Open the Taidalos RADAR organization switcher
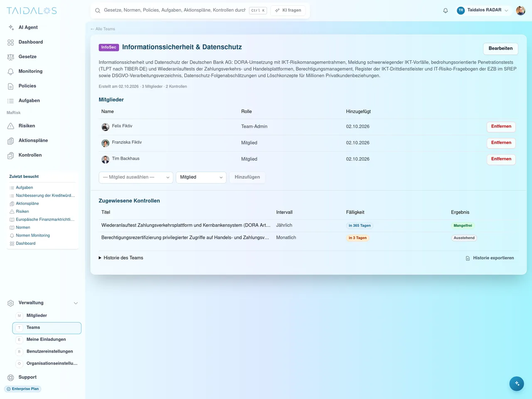The height and width of the screenshot is (399, 532). click(483, 10)
